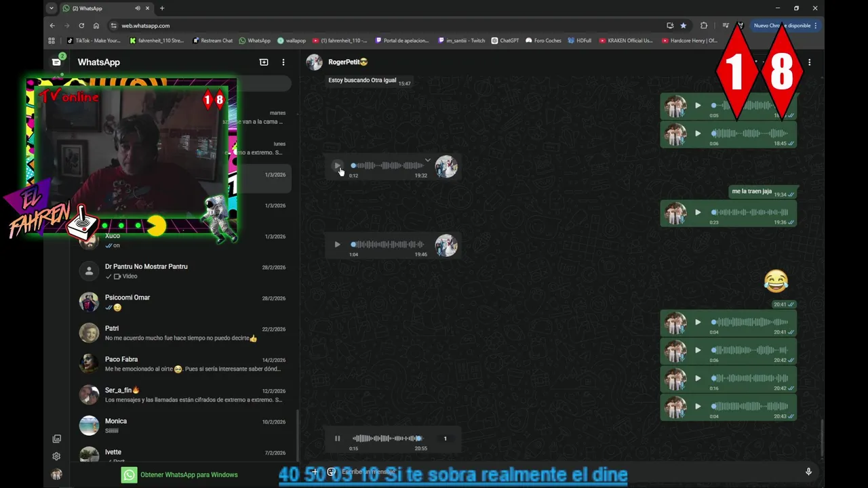
Task: Play the sent 20:43 voice message
Action: [698, 407]
